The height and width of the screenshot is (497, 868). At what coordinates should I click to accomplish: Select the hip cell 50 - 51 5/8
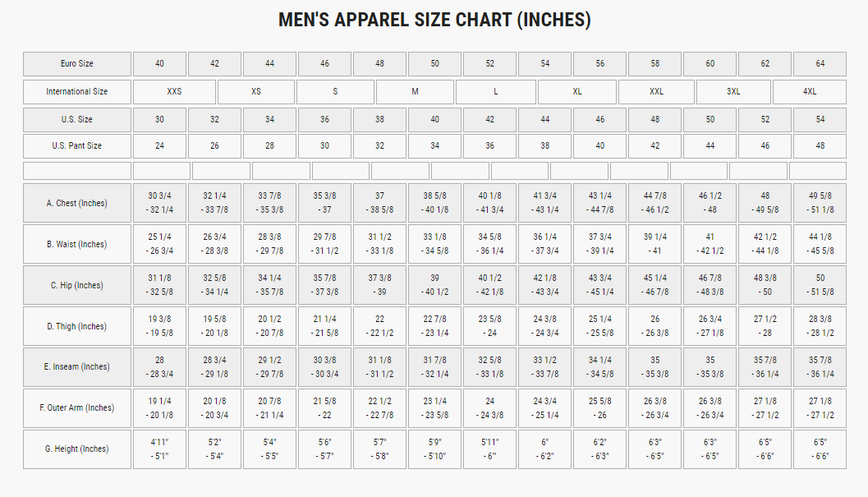(820, 285)
